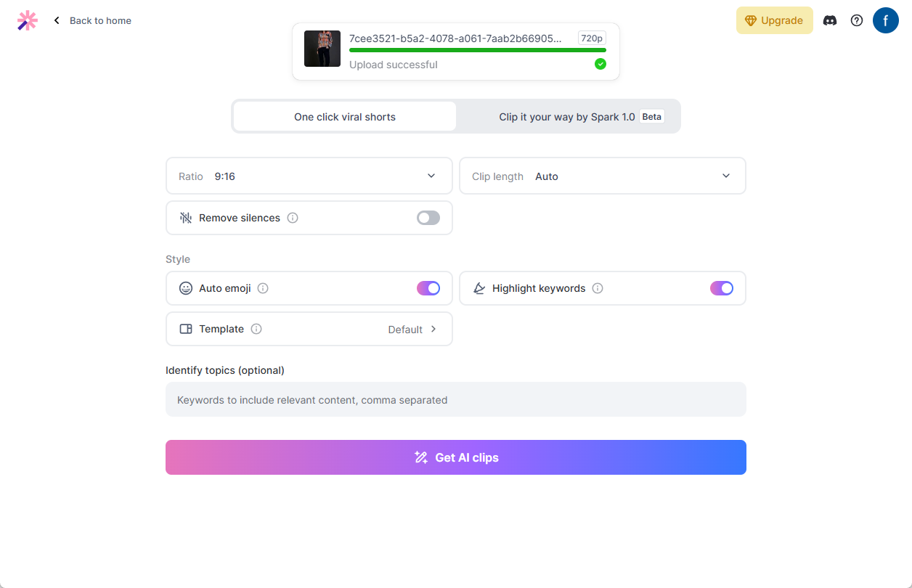This screenshot has height=588, width=912.
Task: Show info tooltip for Remove silences
Action: [293, 218]
